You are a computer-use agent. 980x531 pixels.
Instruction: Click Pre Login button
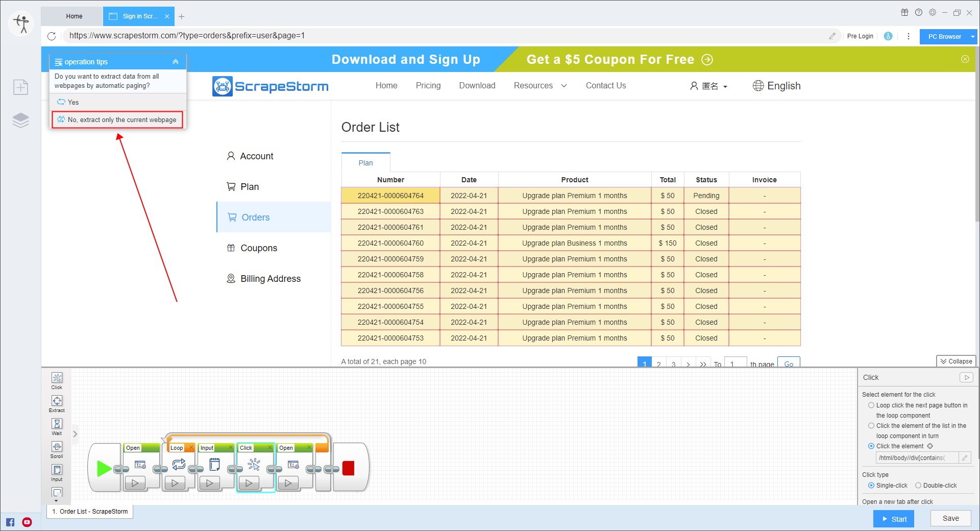(860, 36)
